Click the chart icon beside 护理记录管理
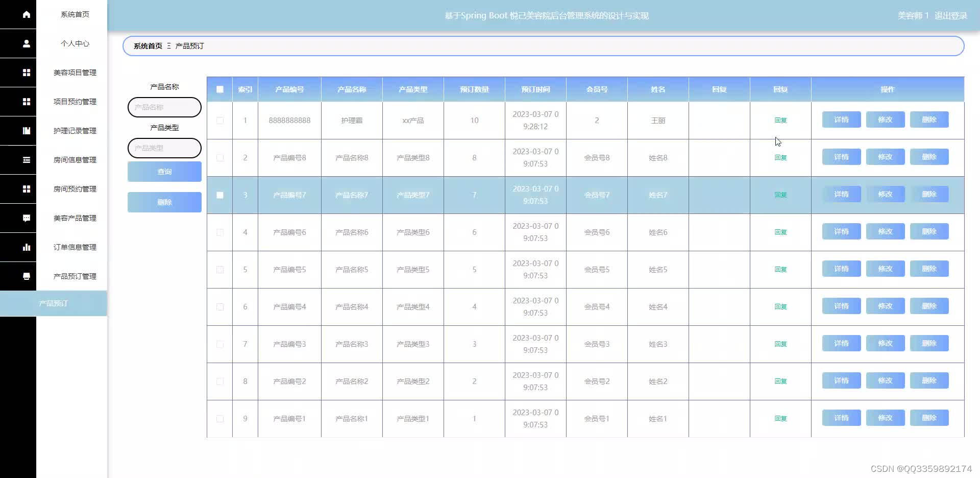980x478 pixels. 27,131
